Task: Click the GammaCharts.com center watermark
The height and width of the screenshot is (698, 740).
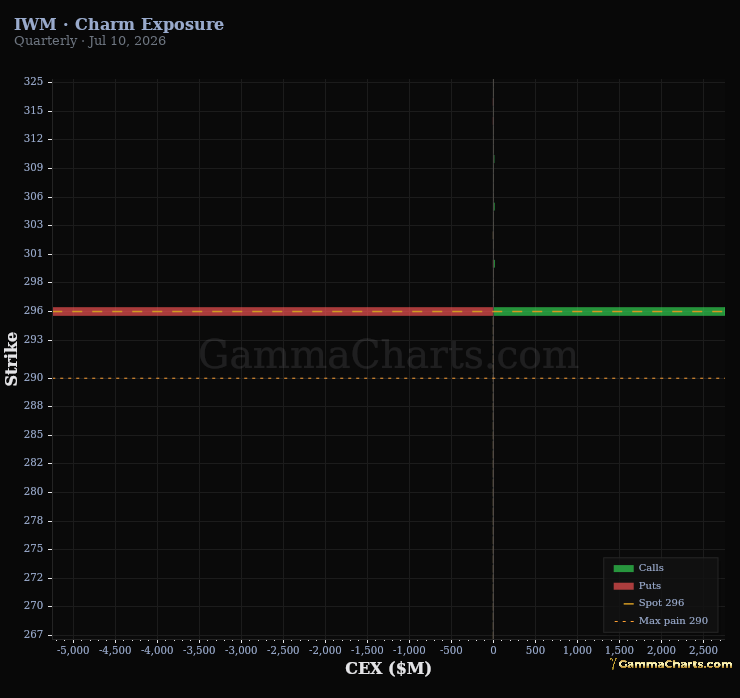Action: click(x=388, y=354)
